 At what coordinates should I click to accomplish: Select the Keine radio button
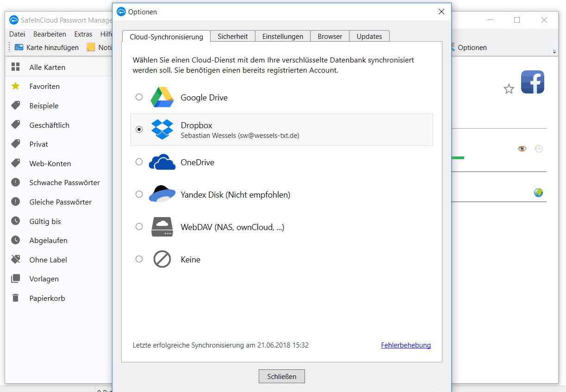coord(139,259)
